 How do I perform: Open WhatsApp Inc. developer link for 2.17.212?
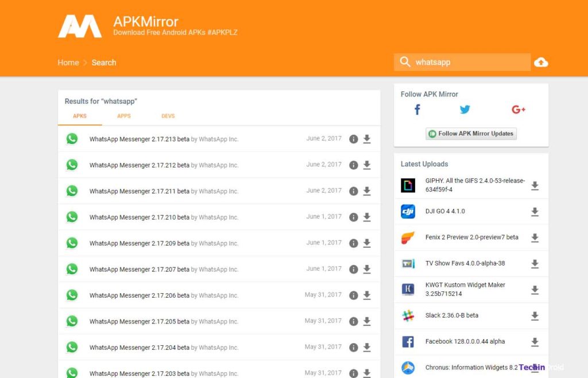(219, 165)
